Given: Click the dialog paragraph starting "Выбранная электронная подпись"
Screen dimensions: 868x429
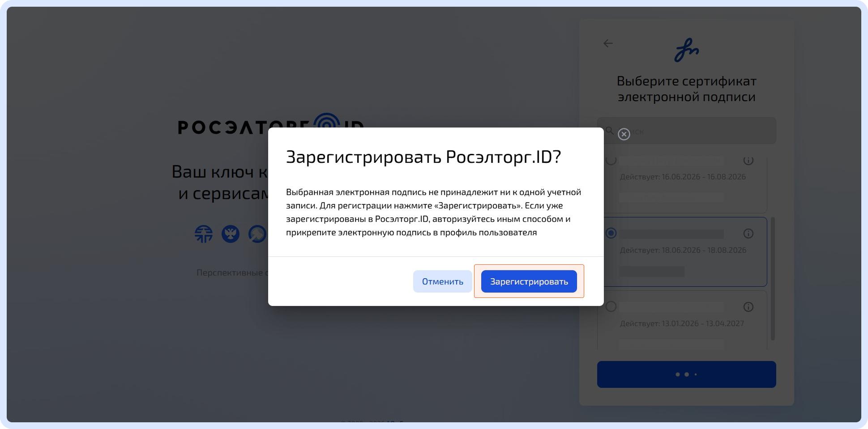Looking at the screenshot, I should click(434, 212).
